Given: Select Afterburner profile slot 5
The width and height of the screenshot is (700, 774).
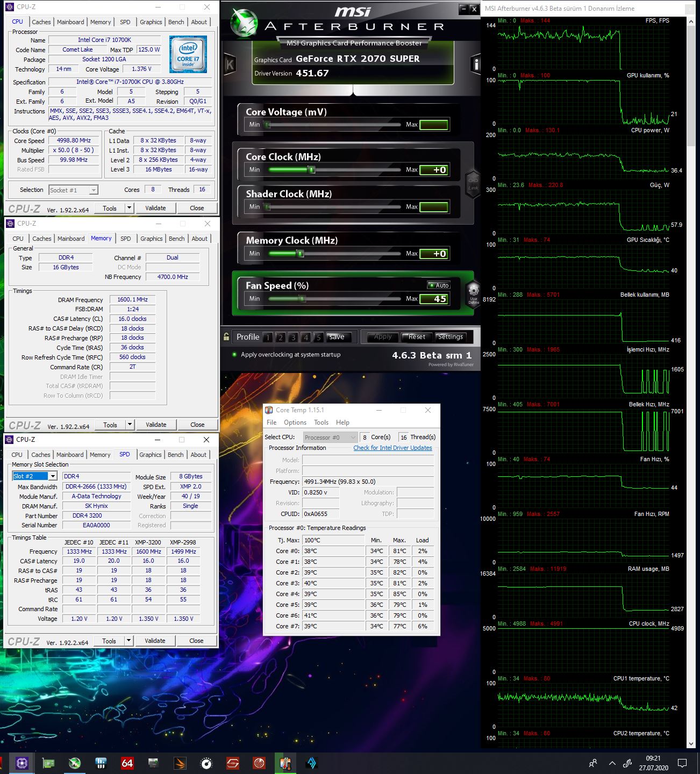Looking at the screenshot, I should coord(318,338).
